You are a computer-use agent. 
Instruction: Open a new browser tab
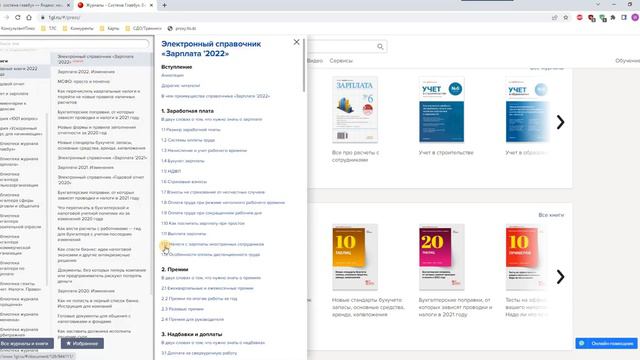pos(164,5)
